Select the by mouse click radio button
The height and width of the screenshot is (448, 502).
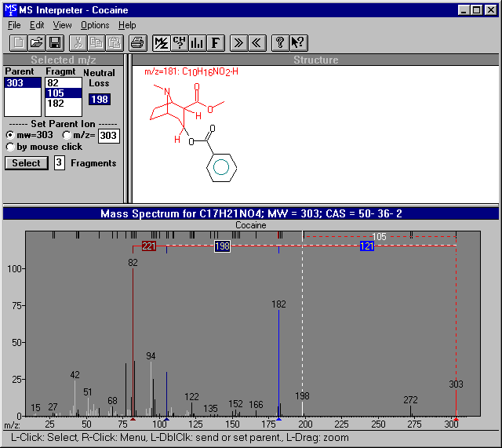(x=10, y=147)
